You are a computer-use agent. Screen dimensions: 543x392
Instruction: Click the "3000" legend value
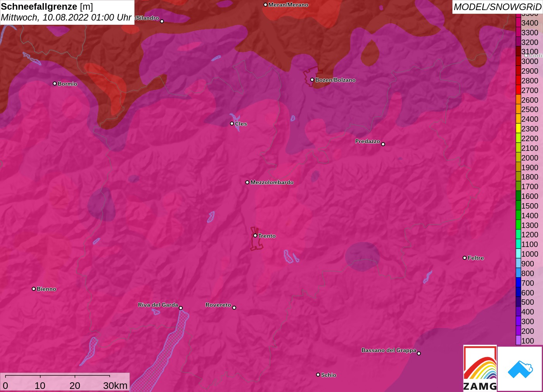[x=530, y=61]
